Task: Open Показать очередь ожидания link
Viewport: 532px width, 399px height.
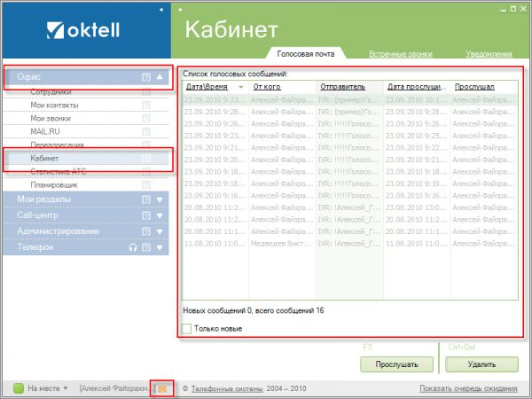Action: [467, 388]
